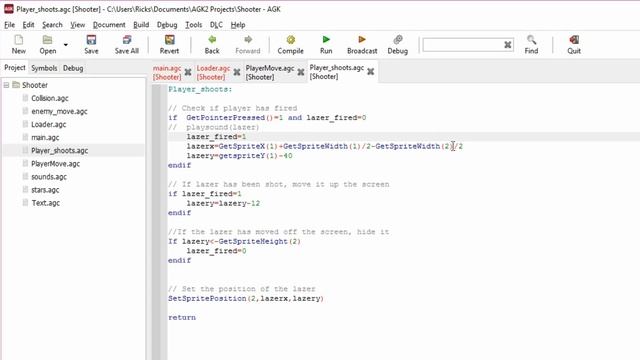Expand the Open dropdown arrow
The width and height of the screenshot is (640, 360).
(x=66, y=45)
